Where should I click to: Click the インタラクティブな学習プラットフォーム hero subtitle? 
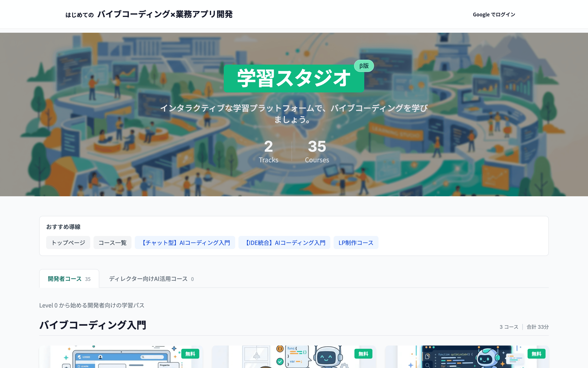294,114
